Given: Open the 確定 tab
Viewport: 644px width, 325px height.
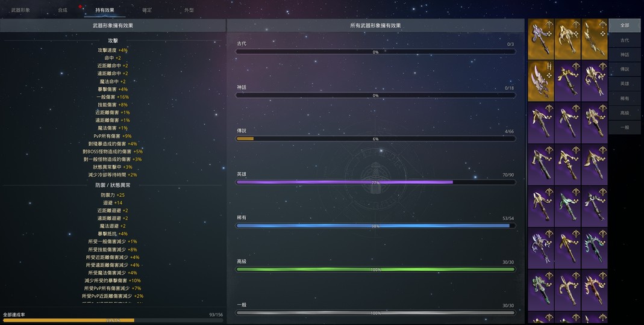Looking at the screenshot, I should [147, 10].
